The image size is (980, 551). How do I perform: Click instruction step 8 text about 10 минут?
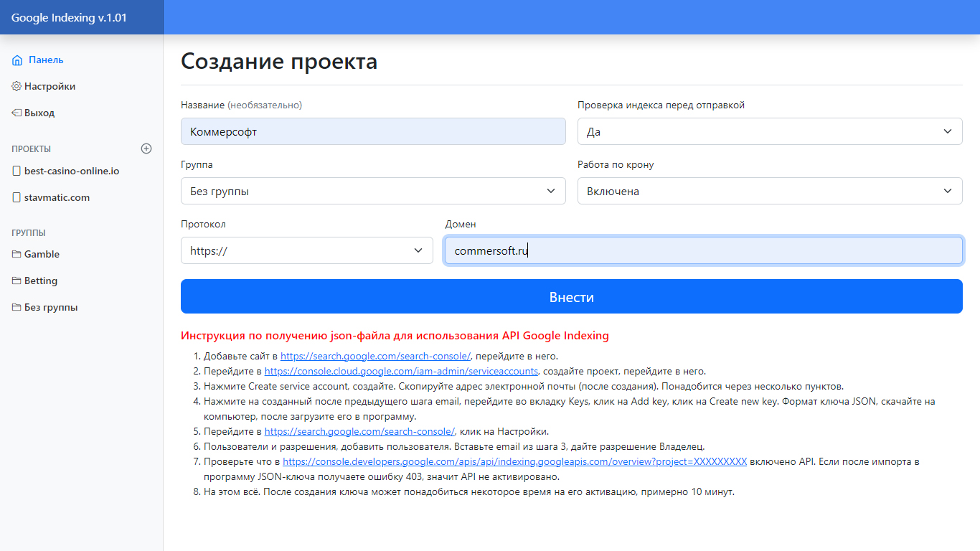[469, 491]
